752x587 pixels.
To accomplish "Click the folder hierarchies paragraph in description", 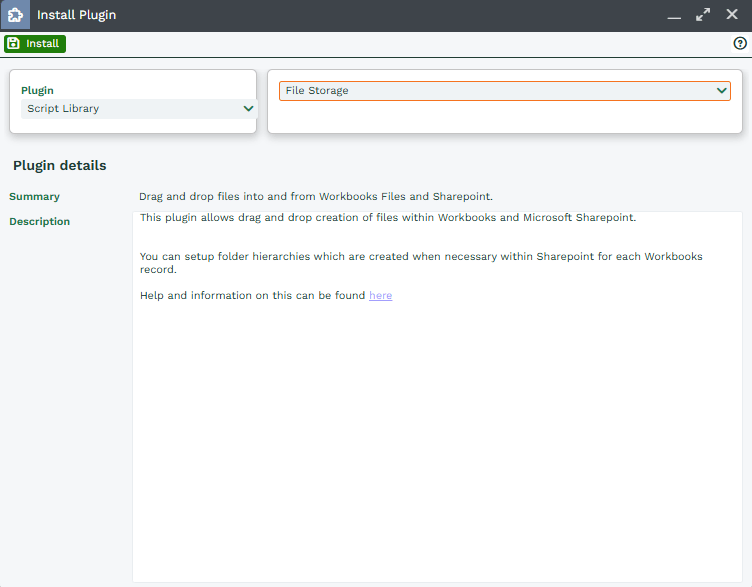I will click(421, 263).
